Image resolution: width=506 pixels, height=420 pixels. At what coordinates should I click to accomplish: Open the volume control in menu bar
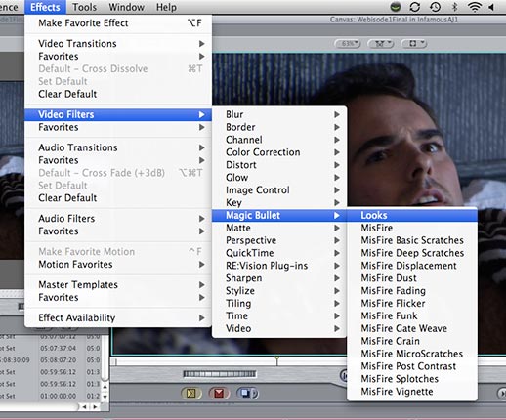click(x=491, y=7)
